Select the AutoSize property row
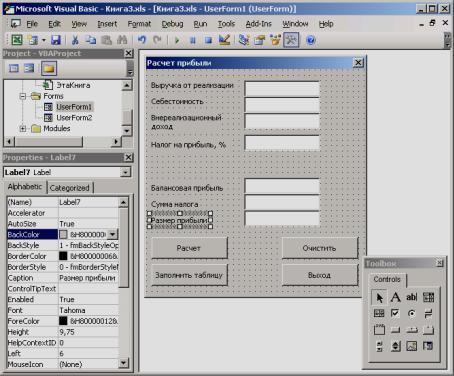Image resolution: width=454 pixels, height=376 pixels. pos(63,224)
